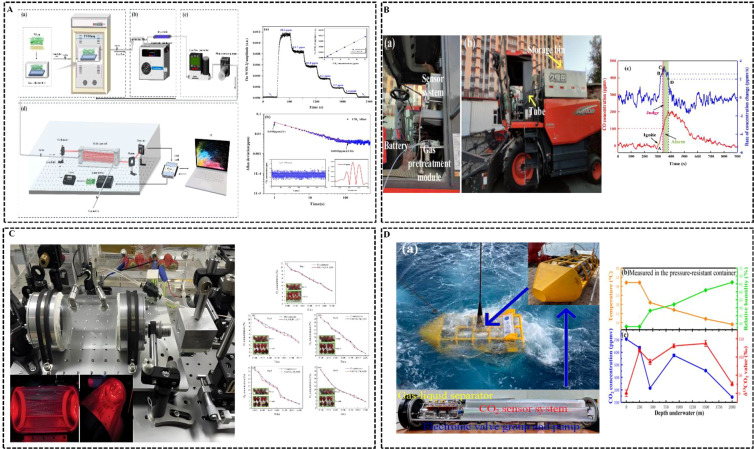This screenshot has height=449, width=754.
Task: Select the red harvester photo
Action: 531,114
